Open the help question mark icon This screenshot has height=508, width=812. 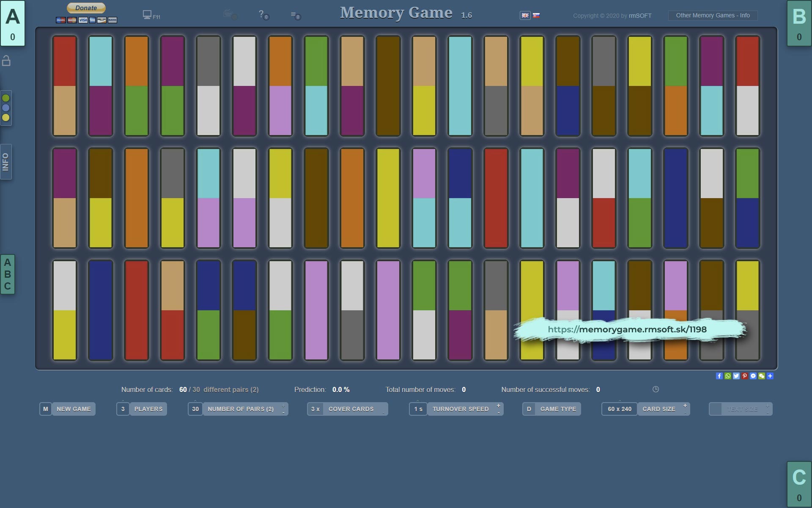point(262,14)
